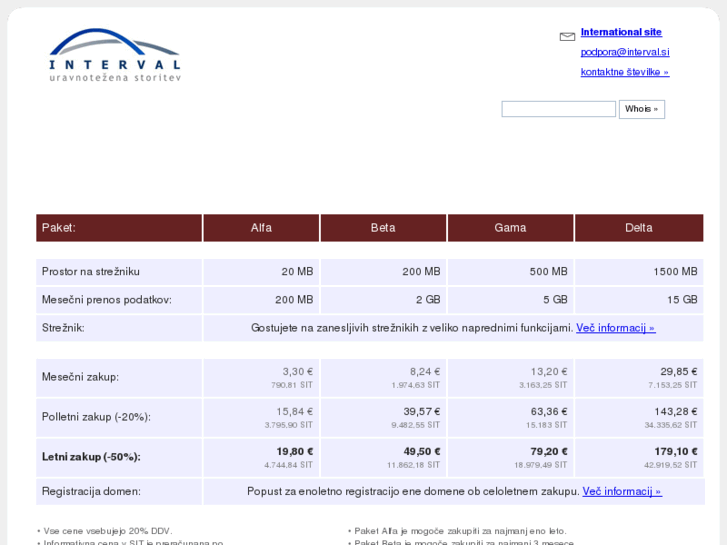Click the Mesečni prenos podatkov label
This screenshot has width=727, height=545.
pyautogui.click(x=107, y=300)
